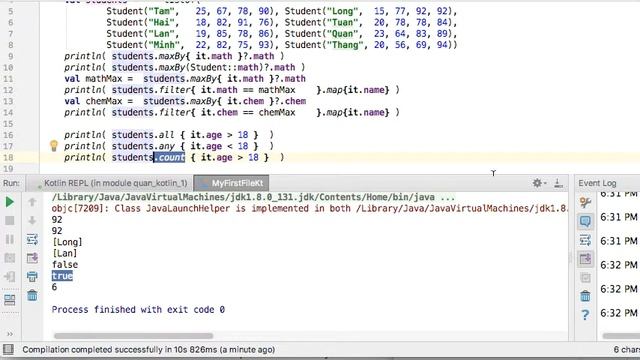The image size is (640, 360).
Task: Click the Pause Output icon
Action: pos(9,239)
